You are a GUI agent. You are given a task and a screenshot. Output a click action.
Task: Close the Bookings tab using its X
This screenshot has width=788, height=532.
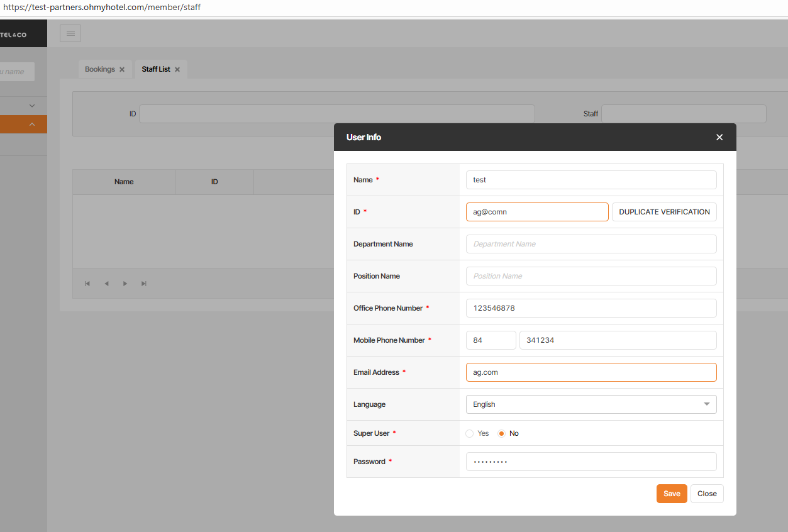(122, 70)
